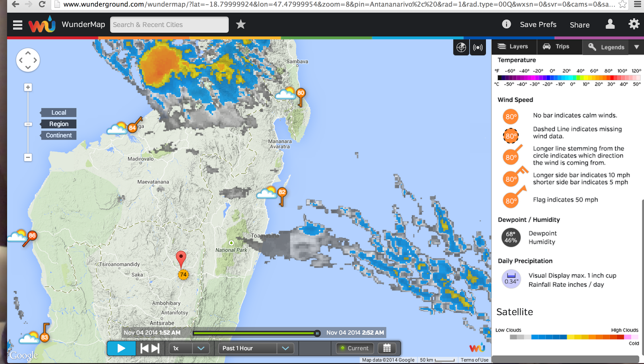Click the broadcast signal icon on the map
Screen dimensions: 644x364
(478, 47)
